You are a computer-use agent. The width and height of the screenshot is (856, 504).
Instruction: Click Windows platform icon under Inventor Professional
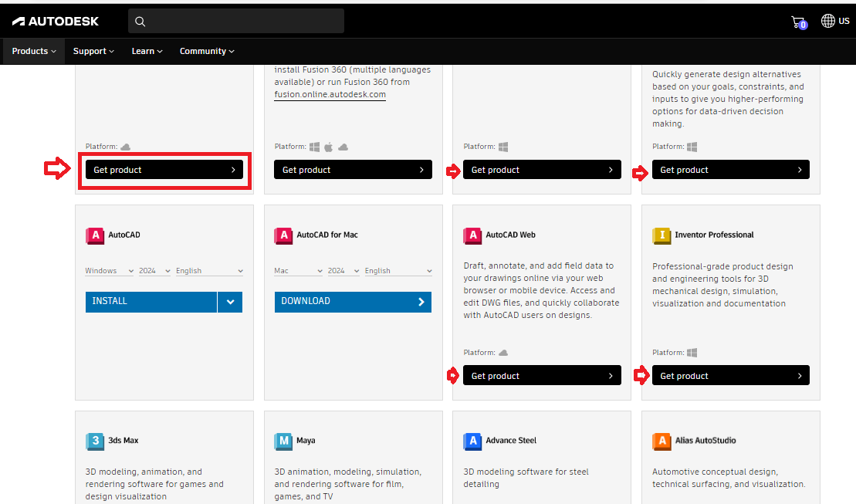(692, 353)
